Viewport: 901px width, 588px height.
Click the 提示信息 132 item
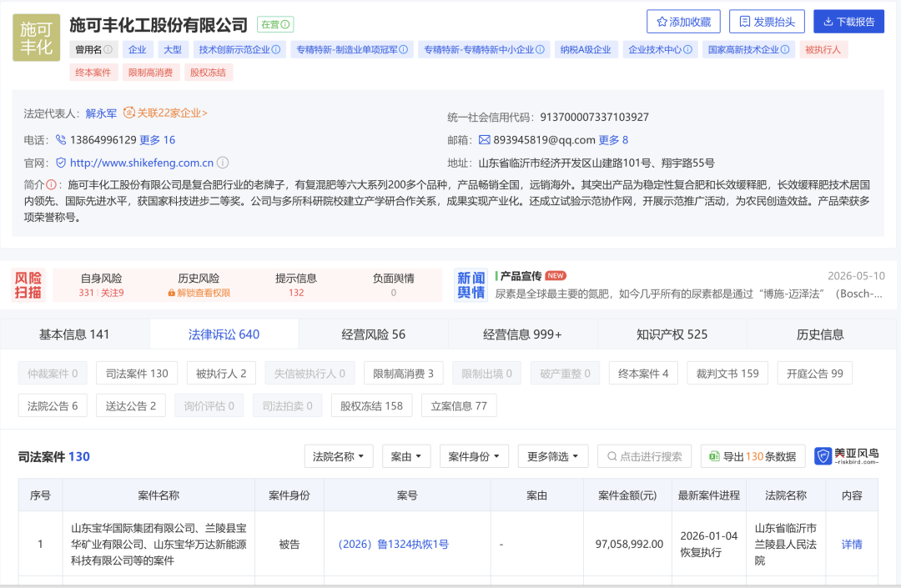tap(296, 284)
